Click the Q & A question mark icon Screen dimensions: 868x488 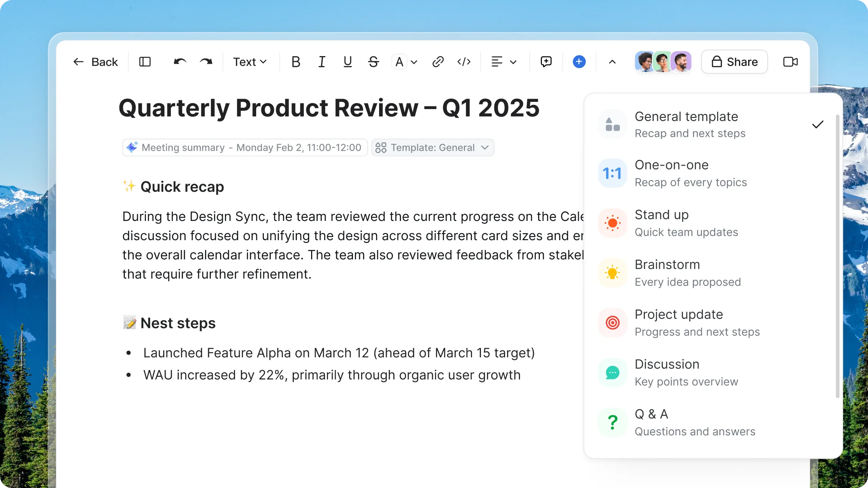[x=613, y=422]
